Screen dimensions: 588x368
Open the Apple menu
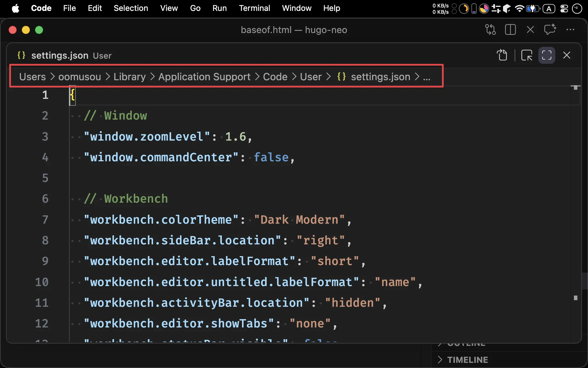click(x=16, y=8)
